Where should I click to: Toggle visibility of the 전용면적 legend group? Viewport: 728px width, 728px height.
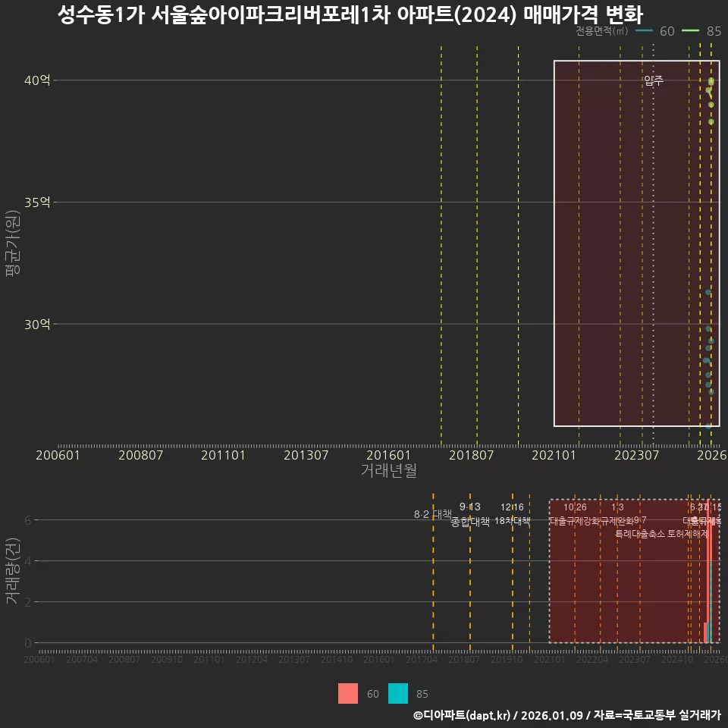pos(602,31)
